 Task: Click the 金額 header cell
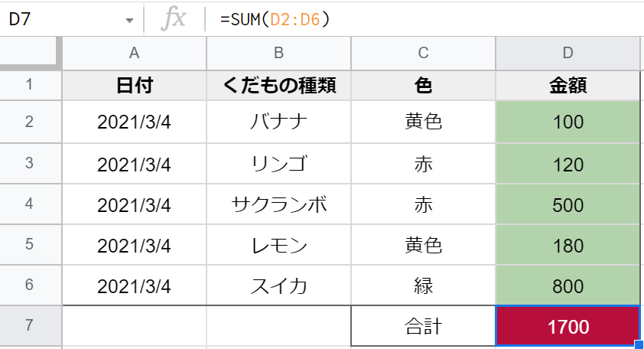coord(568,86)
